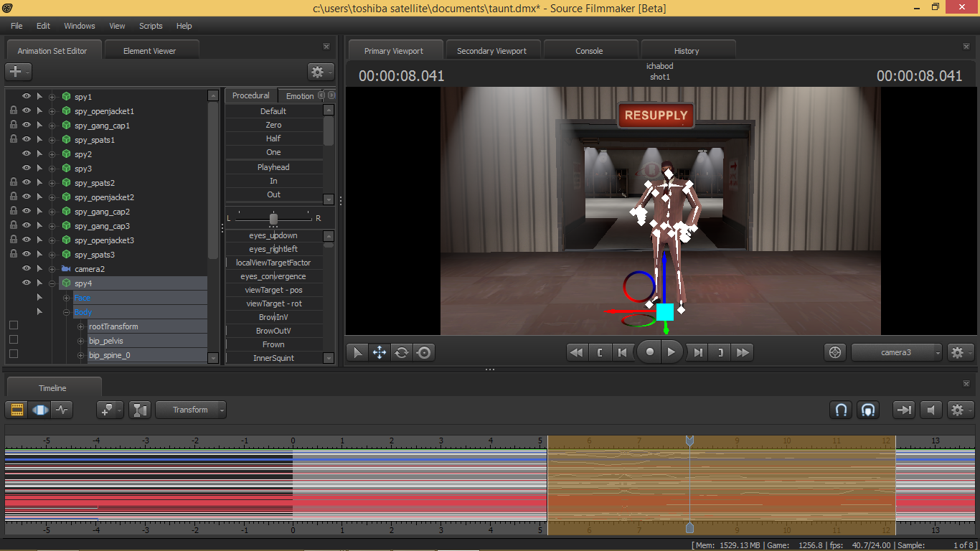Click the eyes_updown control slider

coord(273,235)
